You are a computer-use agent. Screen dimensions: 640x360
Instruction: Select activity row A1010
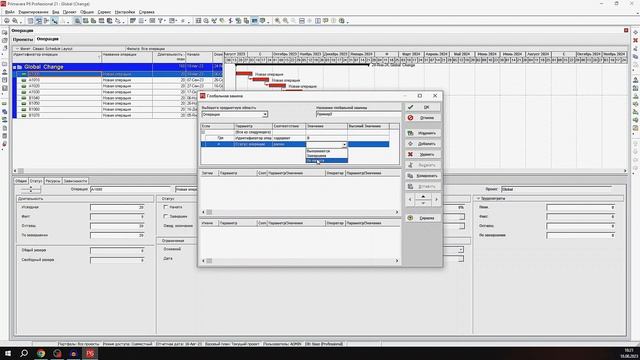point(118,80)
